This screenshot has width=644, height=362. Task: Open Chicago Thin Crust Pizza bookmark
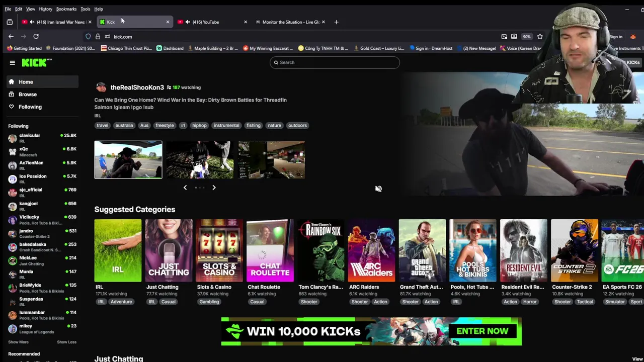click(x=126, y=48)
